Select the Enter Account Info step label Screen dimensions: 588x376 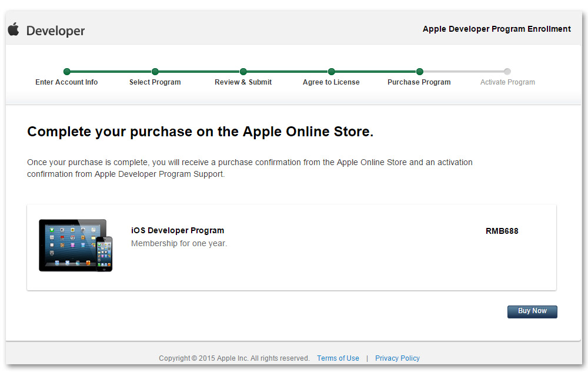click(66, 82)
